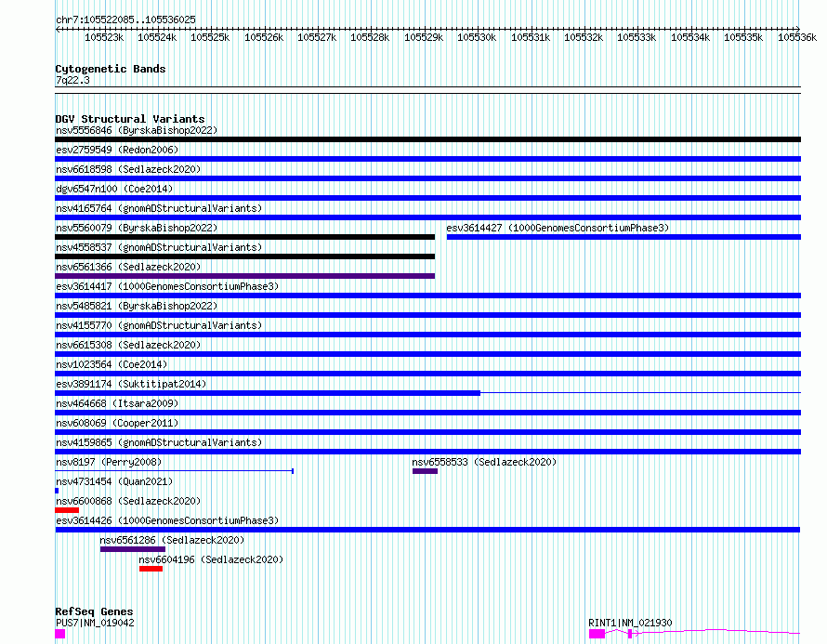Select the purple nsv6558533 variant bar
The height and width of the screenshot is (644, 827).
[x=425, y=471]
